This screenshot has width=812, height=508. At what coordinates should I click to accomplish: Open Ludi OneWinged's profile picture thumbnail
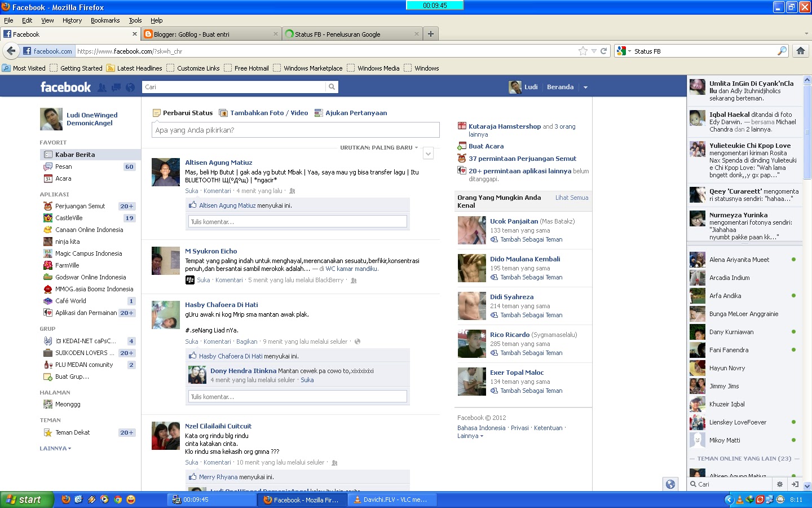click(x=51, y=119)
